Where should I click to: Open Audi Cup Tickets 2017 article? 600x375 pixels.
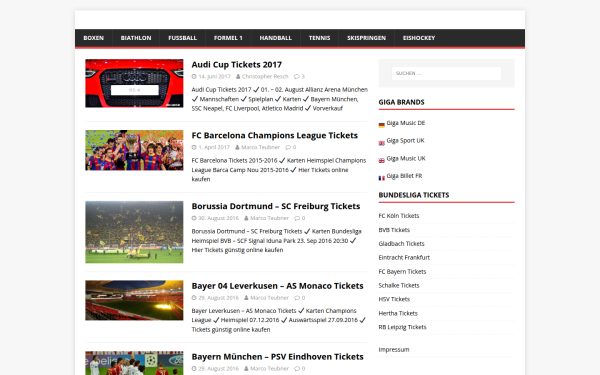coord(236,65)
